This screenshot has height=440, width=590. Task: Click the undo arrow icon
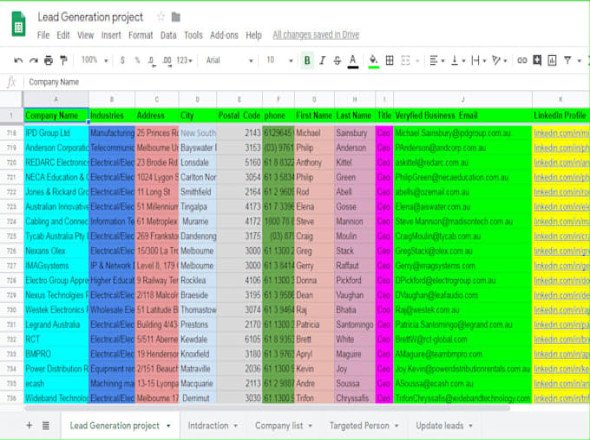point(18,60)
